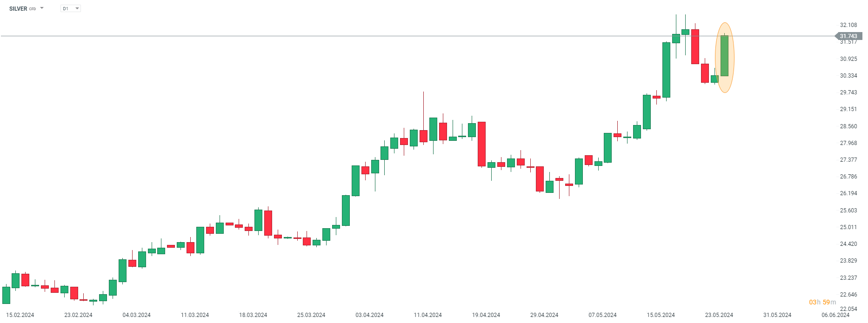Click the 06.06.2024 date label

(835, 315)
